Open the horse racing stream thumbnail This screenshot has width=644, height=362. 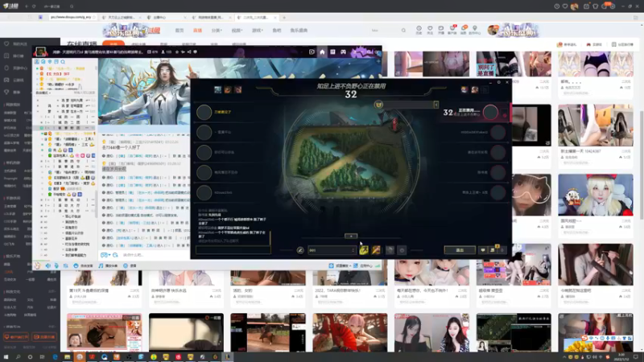point(268,332)
